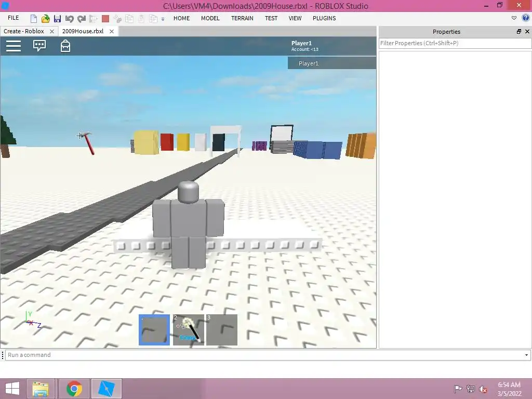The image size is (532, 399).
Task: Click the Copy icon in toolbar
Action: coord(129,19)
